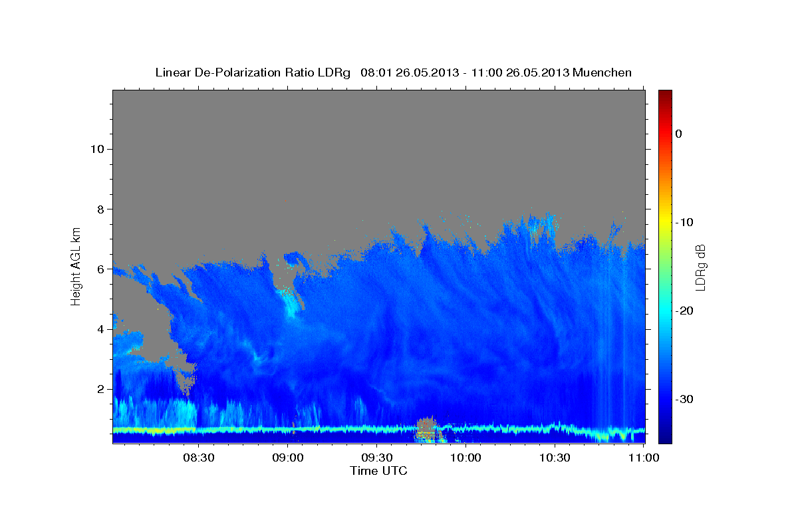Click the '08:30' time tick label

click(x=198, y=458)
